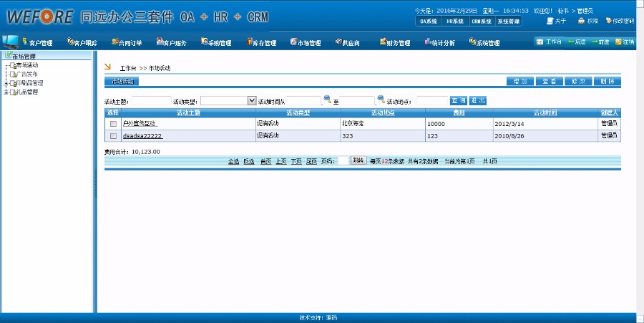Switch to the header 系统管理 tab
Screen dimensions: 644x323
pyautogui.click(x=509, y=21)
